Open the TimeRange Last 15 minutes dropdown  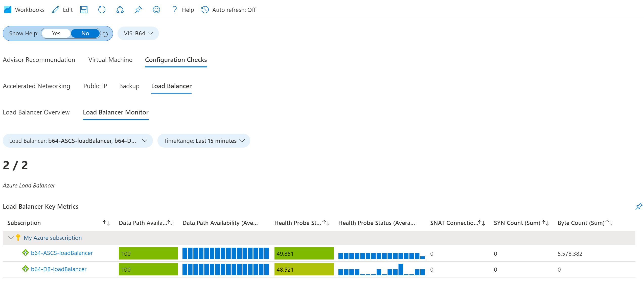(x=204, y=141)
